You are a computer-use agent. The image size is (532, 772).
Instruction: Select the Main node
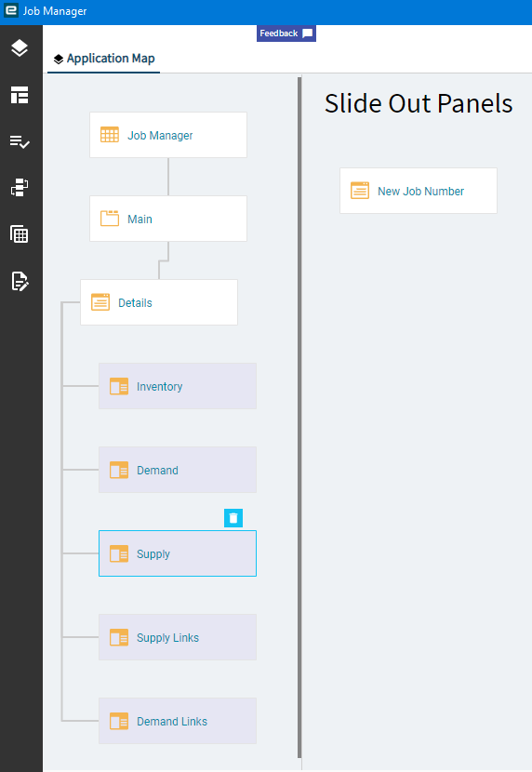pyautogui.click(x=168, y=219)
